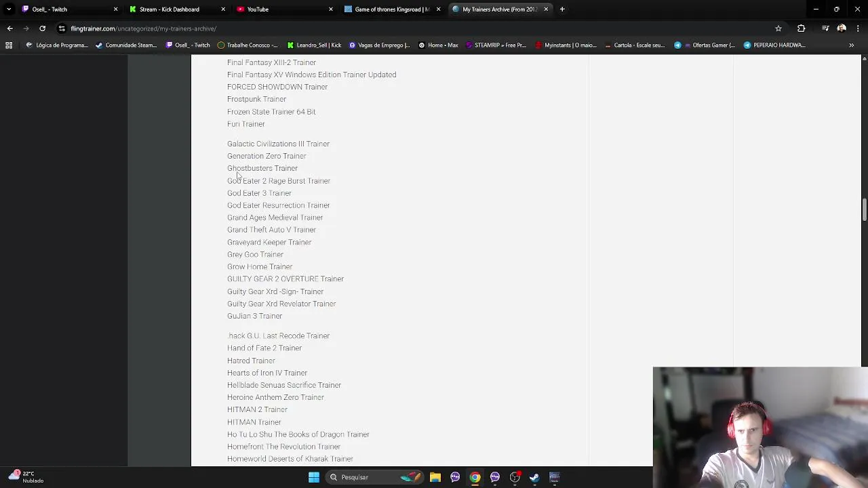
Task: Close the Game of thrones Kingsroad tab
Action: tap(438, 9)
